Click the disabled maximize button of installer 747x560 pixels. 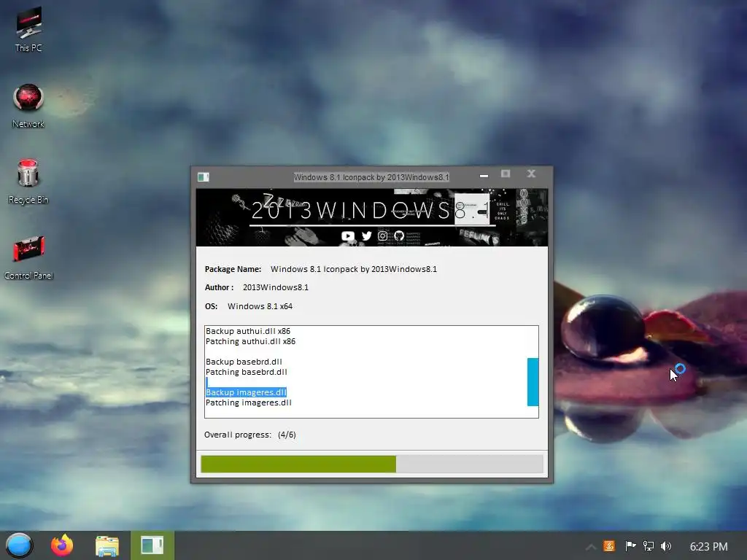506,174
